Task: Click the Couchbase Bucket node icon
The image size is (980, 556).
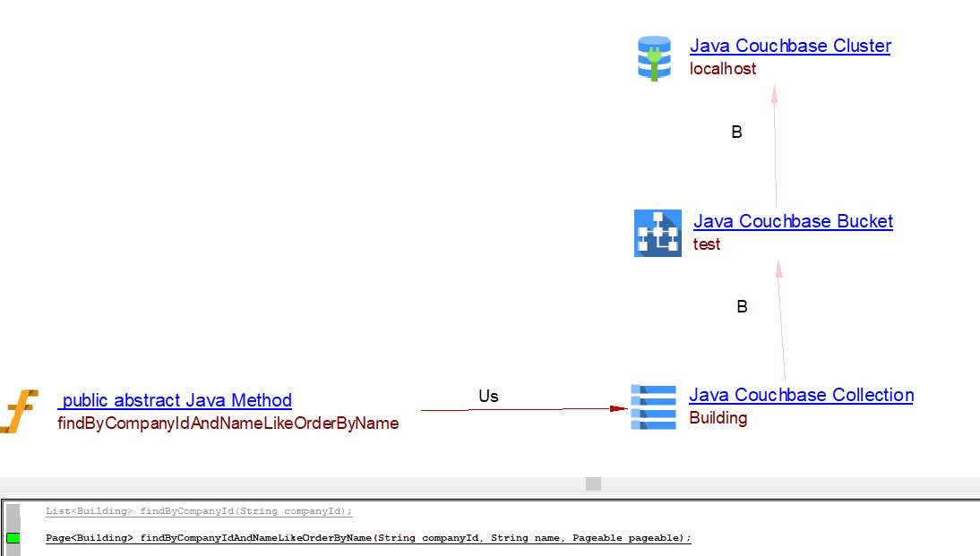Action: [x=658, y=233]
